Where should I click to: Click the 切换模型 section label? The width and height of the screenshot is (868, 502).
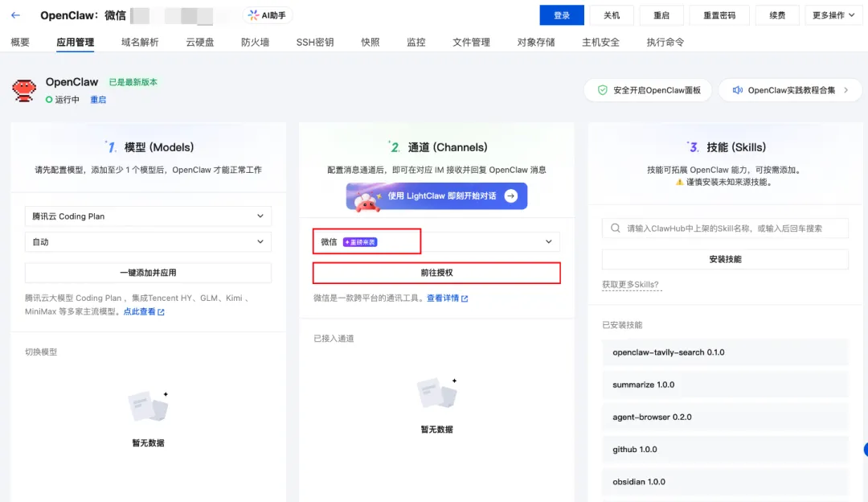point(41,352)
